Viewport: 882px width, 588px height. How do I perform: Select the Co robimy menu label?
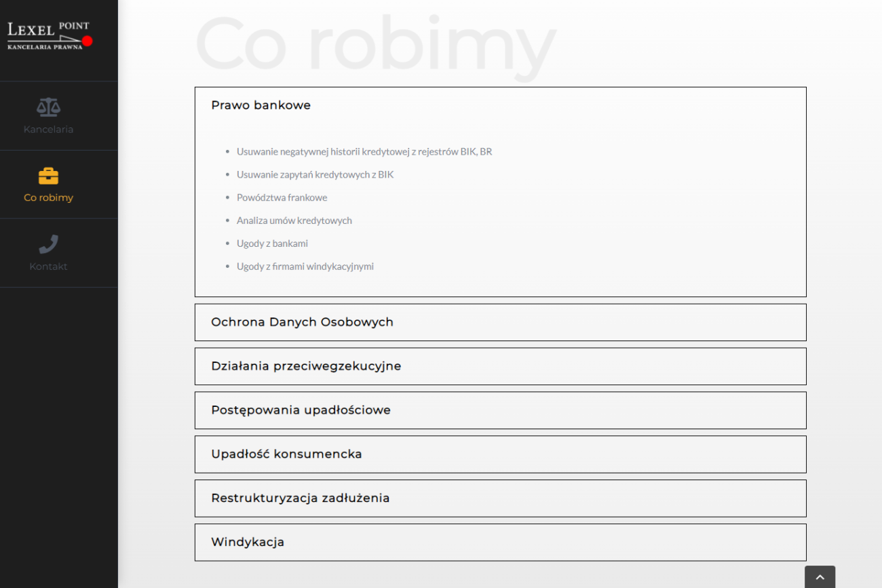[48, 198]
